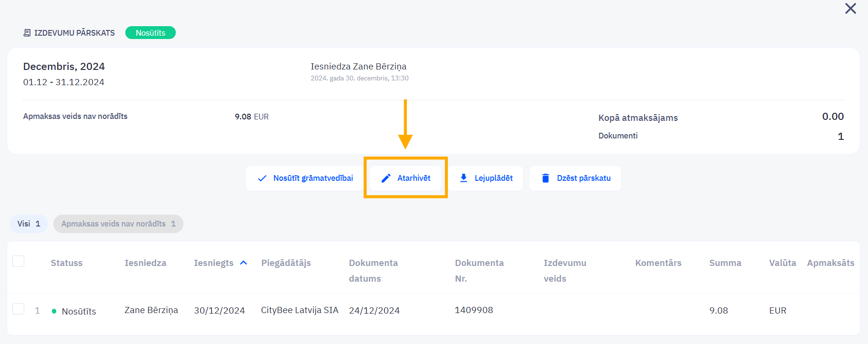The width and height of the screenshot is (868, 344).
Task: Click the expense report document icon
Action: (x=27, y=33)
